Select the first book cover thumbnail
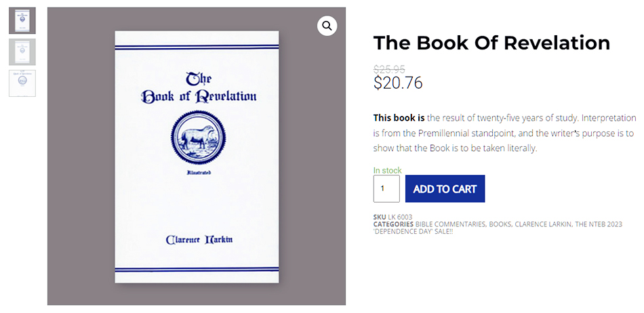This screenshot has width=644, height=313. (x=22, y=20)
